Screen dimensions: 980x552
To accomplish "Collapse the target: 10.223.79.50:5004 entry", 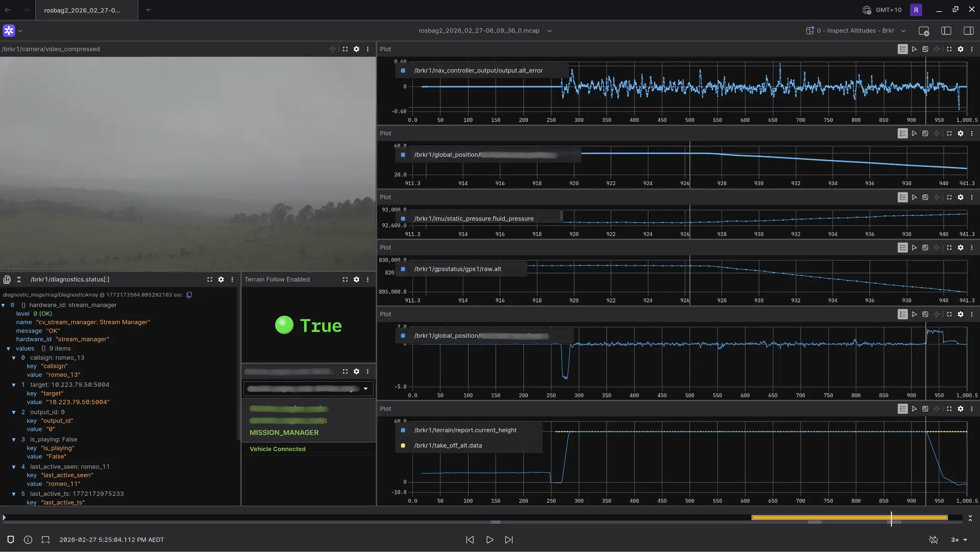I will pyautogui.click(x=14, y=385).
